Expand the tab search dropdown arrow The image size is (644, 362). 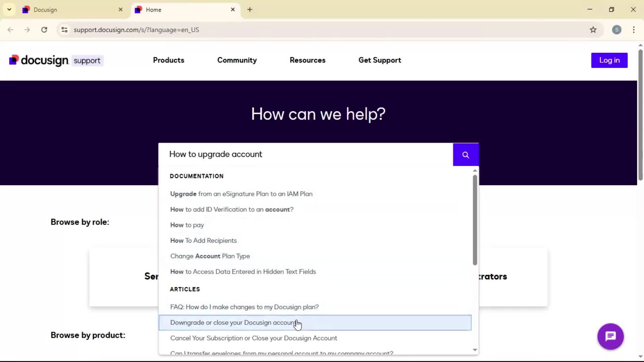pos(9,10)
